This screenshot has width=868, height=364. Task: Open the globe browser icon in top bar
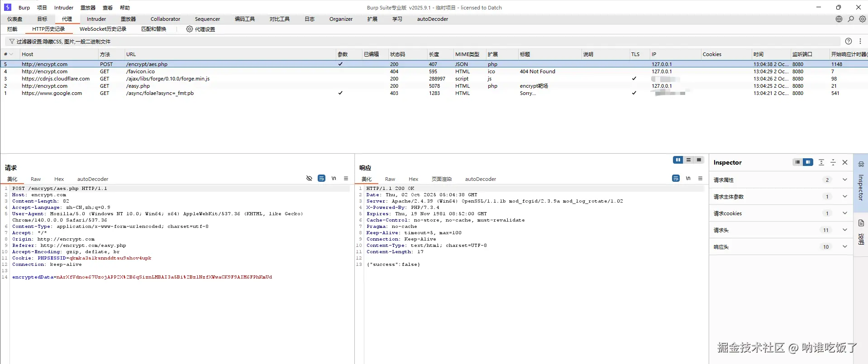point(839,19)
